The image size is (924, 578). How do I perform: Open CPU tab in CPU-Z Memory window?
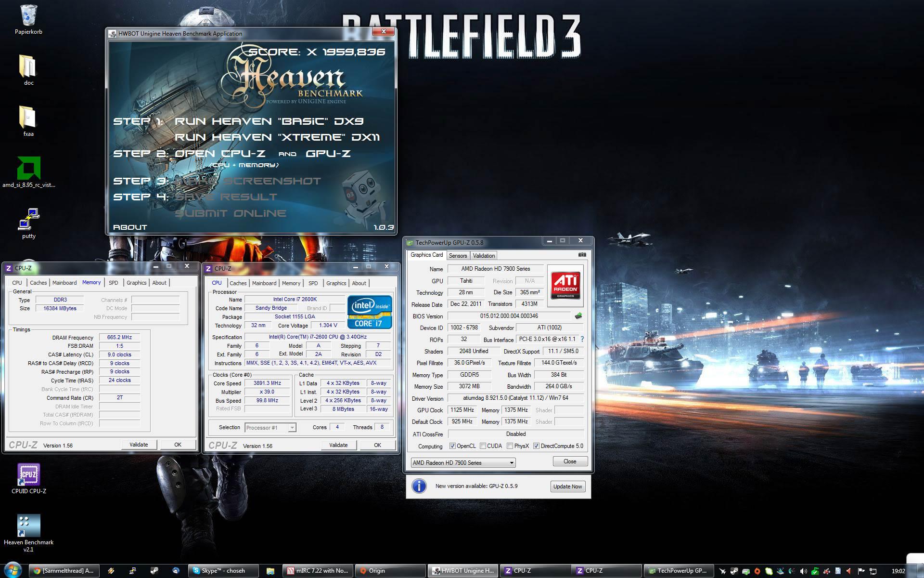click(x=17, y=283)
